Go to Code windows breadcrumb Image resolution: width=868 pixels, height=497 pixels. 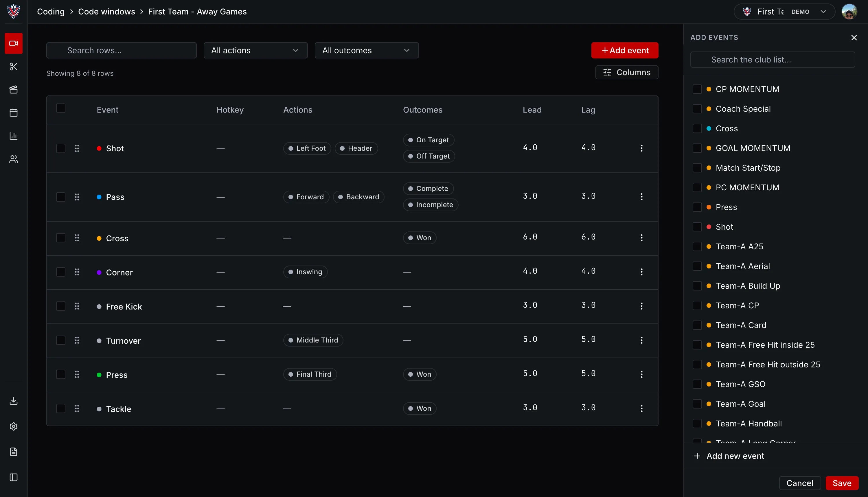pos(106,12)
